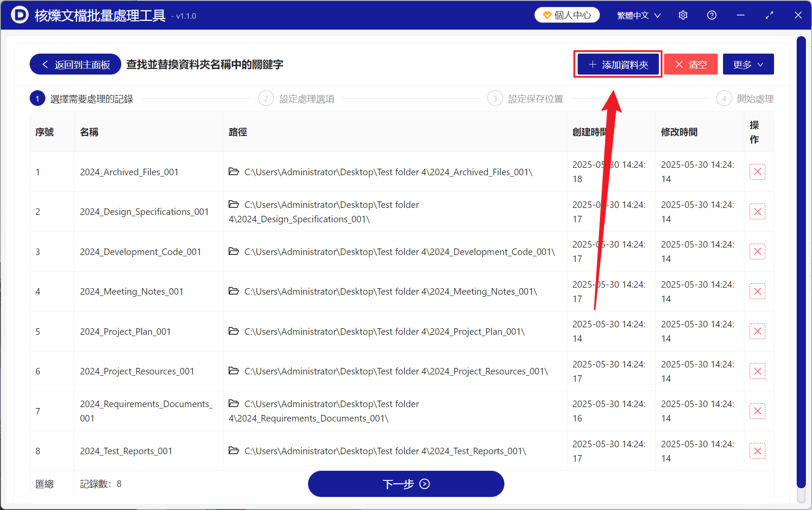812x510 pixels.
Task: Open the settings gear icon
Action: [x=683, y=15]
